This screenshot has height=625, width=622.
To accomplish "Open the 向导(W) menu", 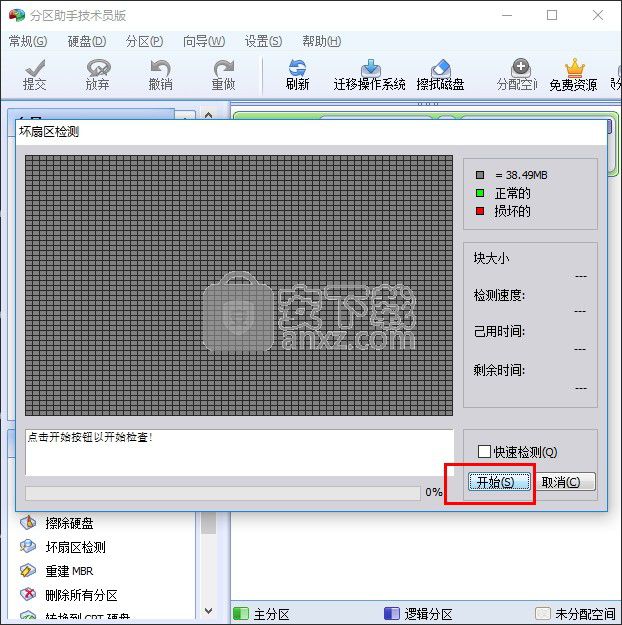I will 204,41.
